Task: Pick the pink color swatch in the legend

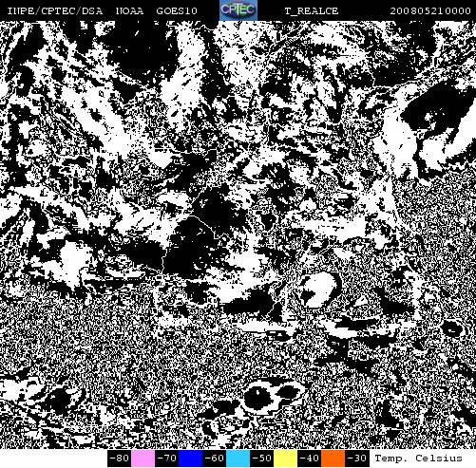Action: tap(143, 458)
